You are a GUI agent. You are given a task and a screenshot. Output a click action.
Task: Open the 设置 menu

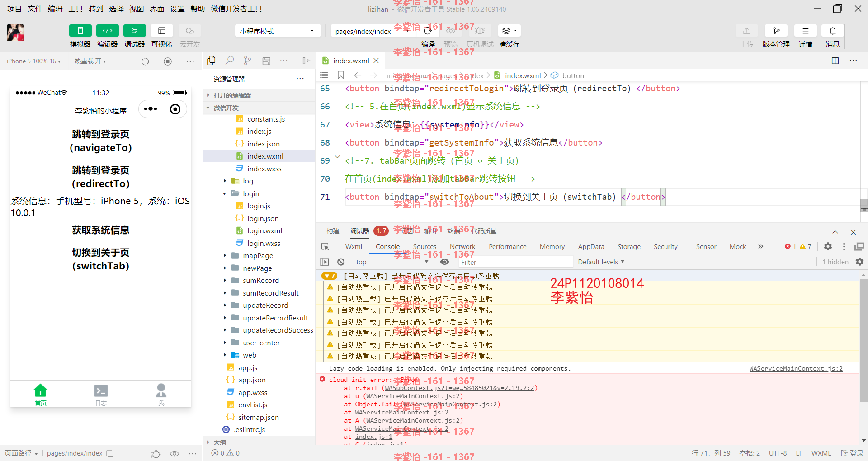177,9
